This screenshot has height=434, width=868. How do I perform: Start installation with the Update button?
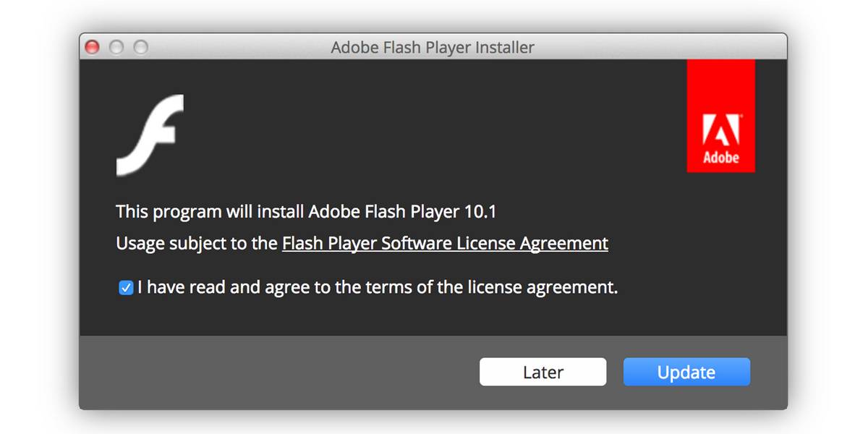tap(686, 372)
